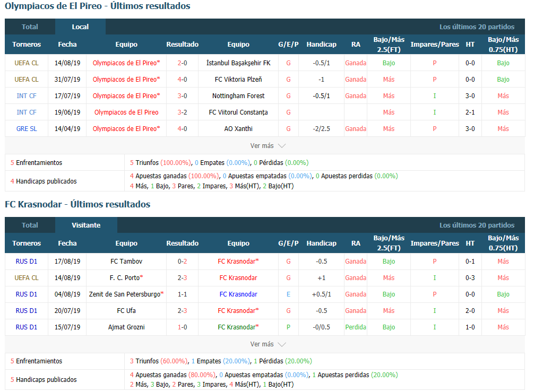Click Handicap value -2/2.5 in AO Xanthi row
The image size is (534, 392).
click(322, 128)
